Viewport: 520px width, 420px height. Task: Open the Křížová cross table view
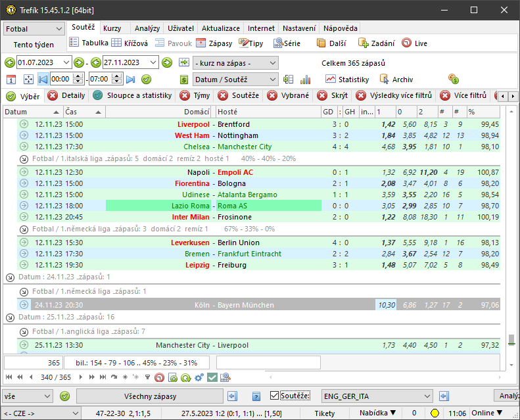(x=130, y=43)
